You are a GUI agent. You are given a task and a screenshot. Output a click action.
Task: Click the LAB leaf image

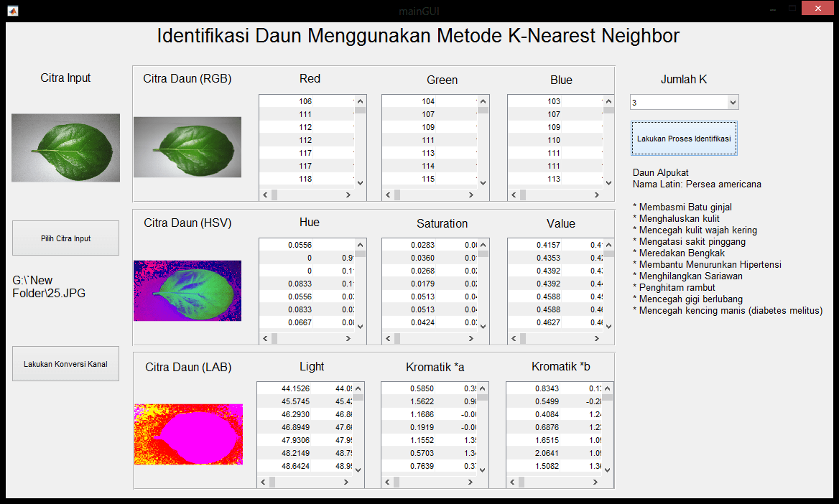click(188, 434)
